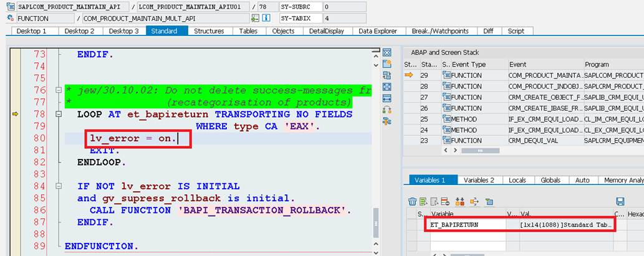The width and height of the screenshot is (644, 256).
Task: Open the Data Explorer tab
Action: click(x=378, y=31)
